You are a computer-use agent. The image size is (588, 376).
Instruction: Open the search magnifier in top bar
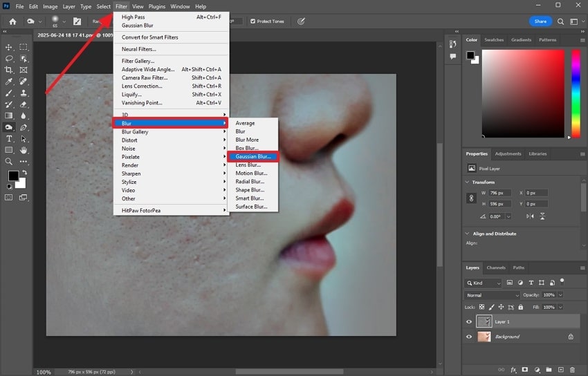click(560, 21)
